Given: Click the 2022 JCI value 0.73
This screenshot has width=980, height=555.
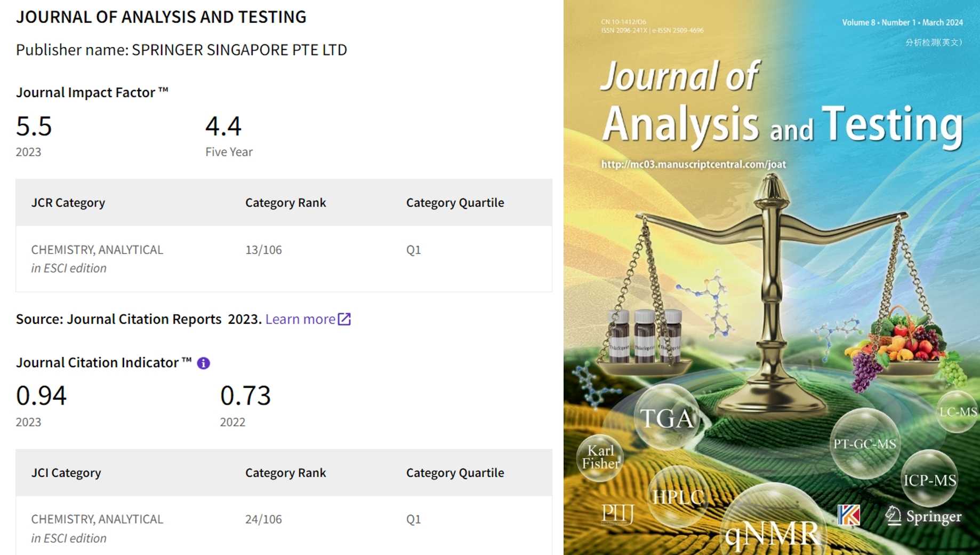Looking at the screenshot, I should (245, 396).
